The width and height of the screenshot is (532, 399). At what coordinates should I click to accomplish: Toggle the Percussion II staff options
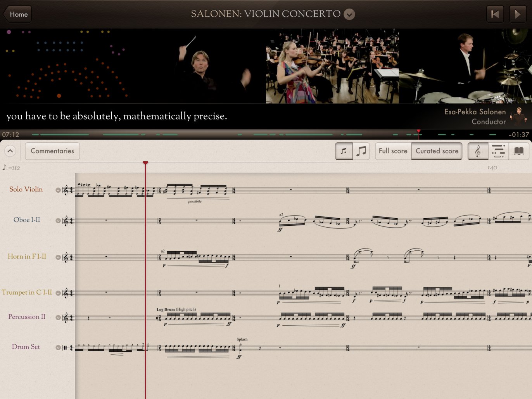58,317
